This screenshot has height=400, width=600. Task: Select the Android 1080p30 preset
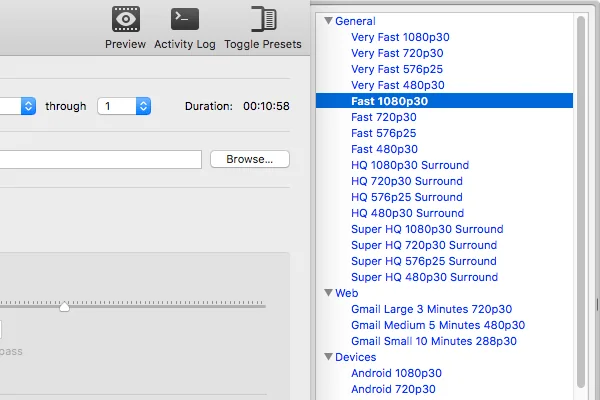396,373
